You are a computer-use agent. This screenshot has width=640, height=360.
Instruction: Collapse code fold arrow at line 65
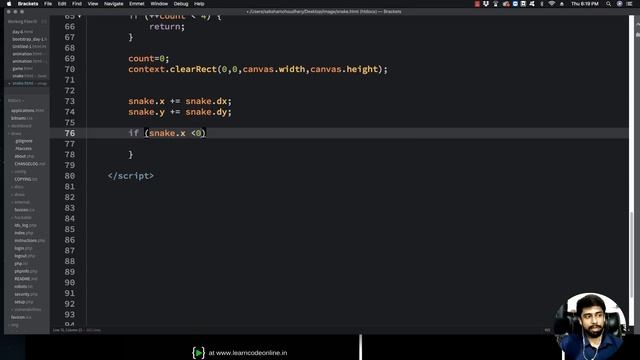click(x=79, y=16)
